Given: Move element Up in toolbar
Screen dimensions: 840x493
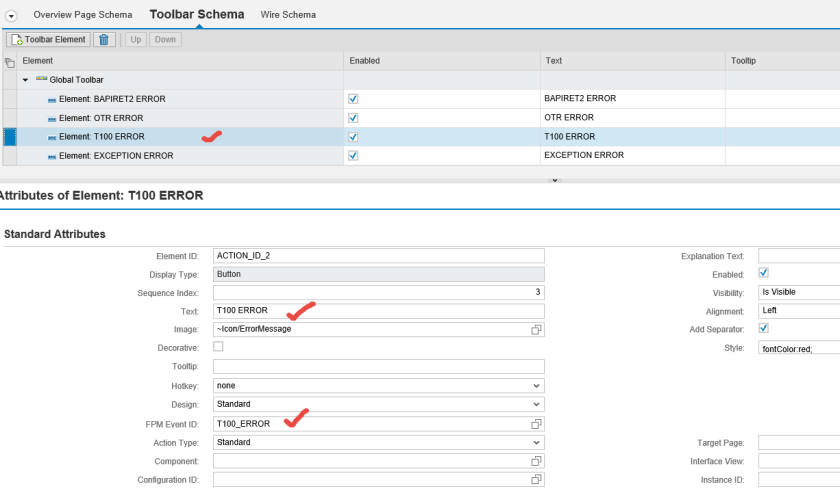Looking at the screenshot, I should tap(136, 39).
